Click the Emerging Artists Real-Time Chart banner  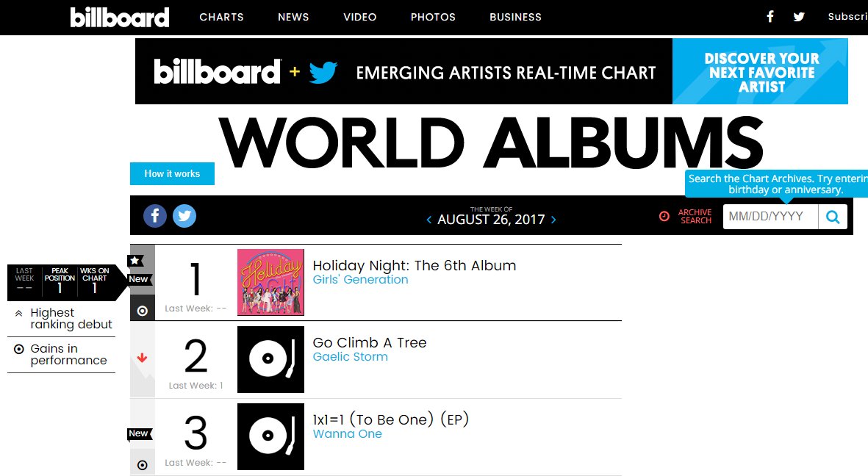click(492, 71)
